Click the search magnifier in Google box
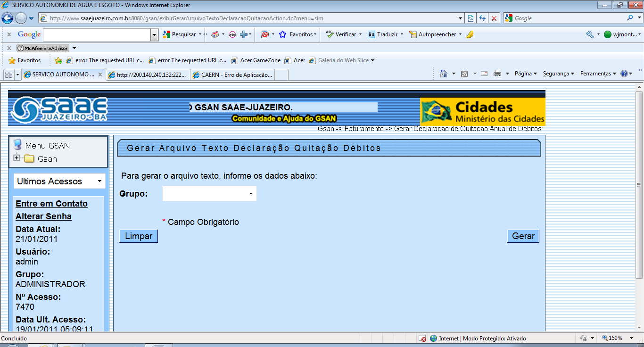 point(630,18)
